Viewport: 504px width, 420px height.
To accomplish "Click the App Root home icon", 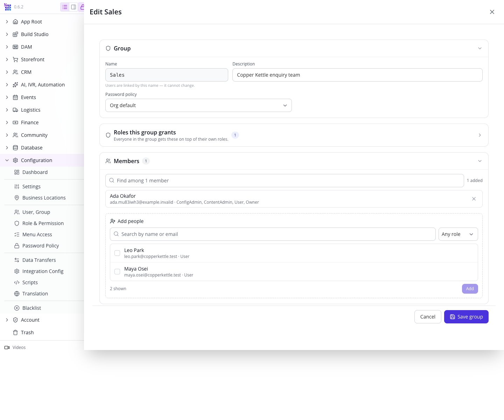I will [x=15, y=22].
